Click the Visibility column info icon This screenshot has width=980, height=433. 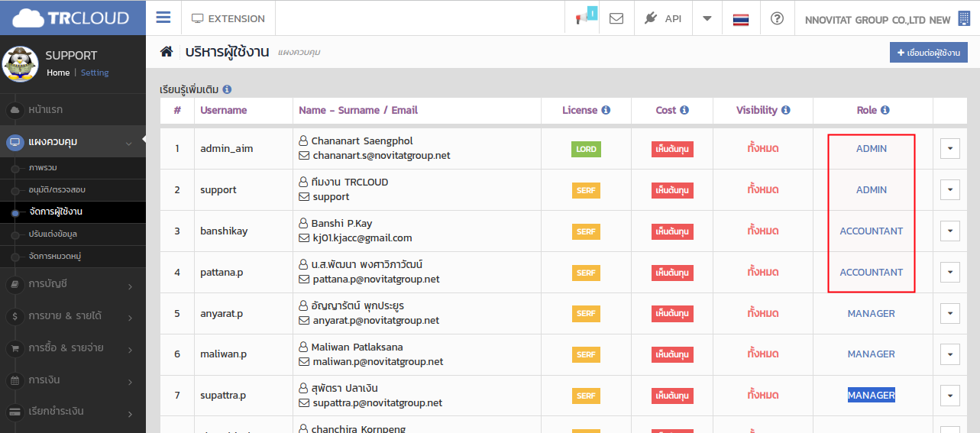[785, 110]
